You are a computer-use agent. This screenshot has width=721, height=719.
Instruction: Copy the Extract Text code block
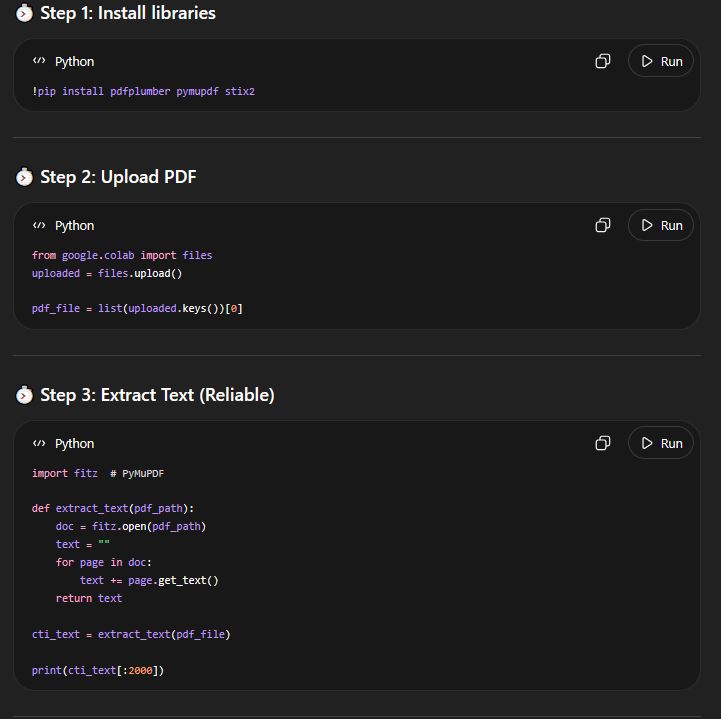(602, 443)
